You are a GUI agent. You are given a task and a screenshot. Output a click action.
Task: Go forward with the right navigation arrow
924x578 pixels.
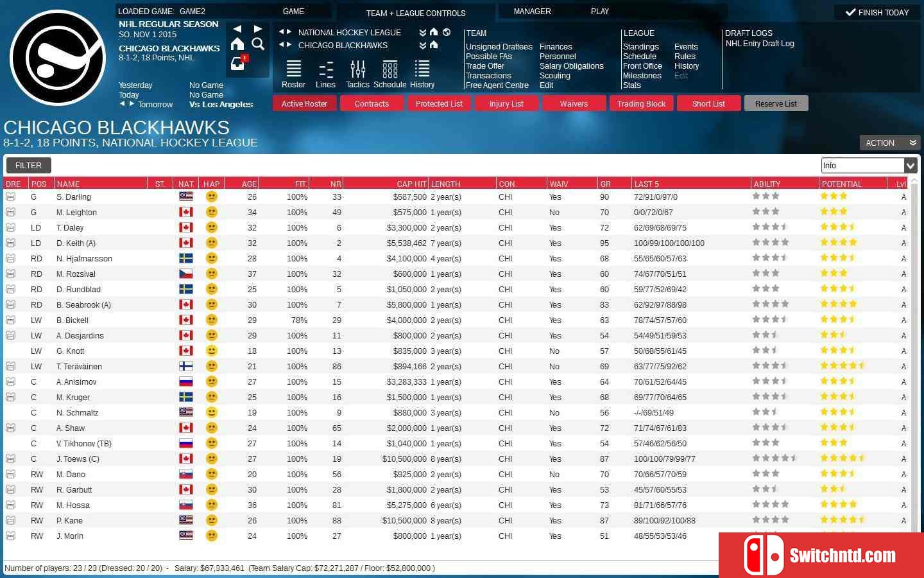tap(258, 29)
